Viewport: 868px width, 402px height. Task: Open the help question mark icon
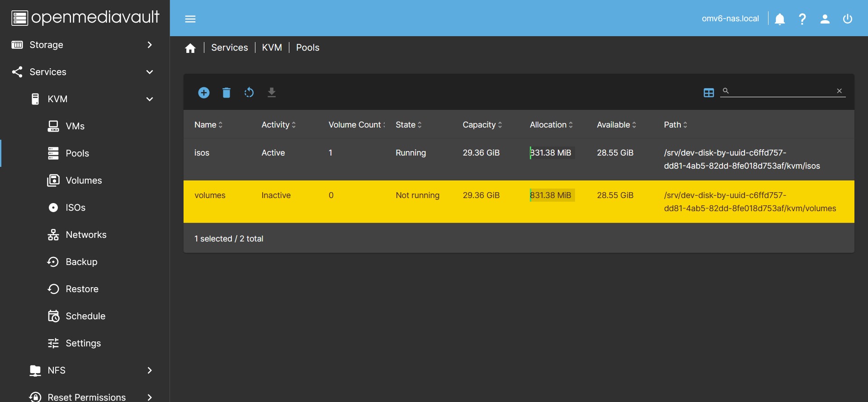[802, 19]
